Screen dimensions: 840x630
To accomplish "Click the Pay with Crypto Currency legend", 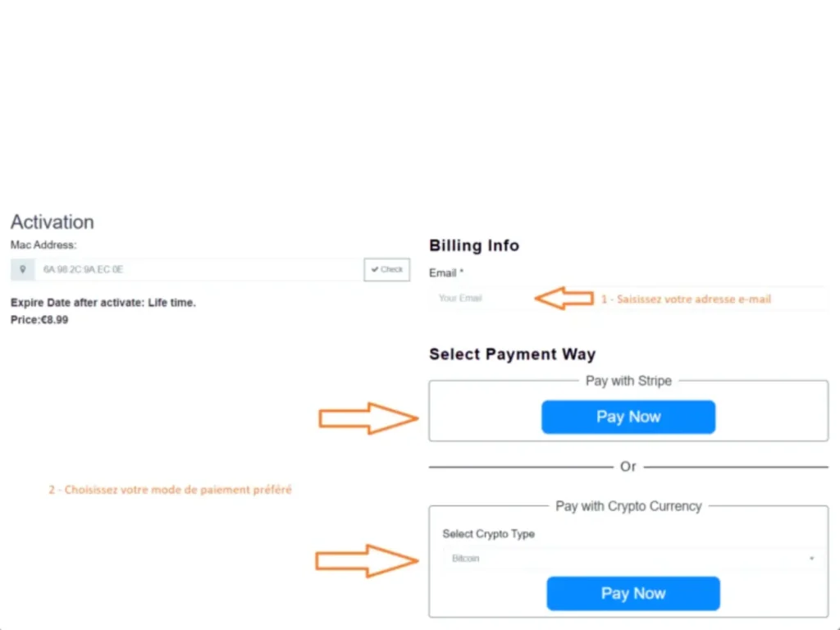I will click(628, 506).
